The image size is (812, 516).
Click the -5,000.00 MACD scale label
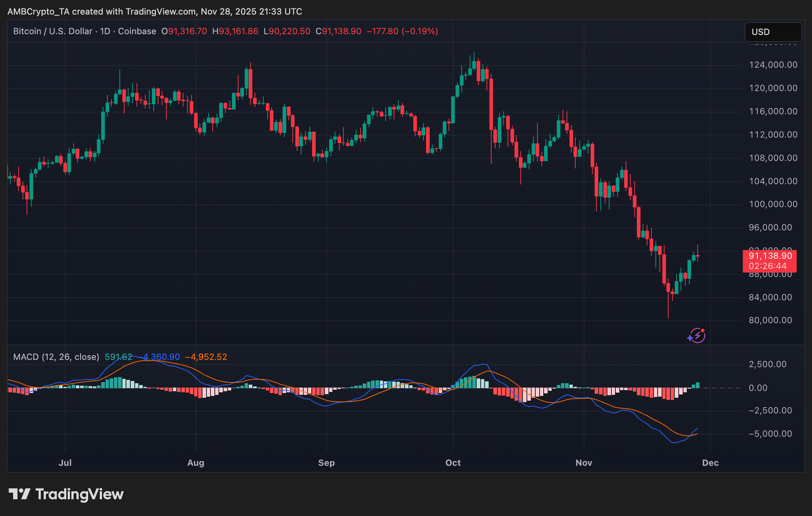click(x=770, y=434)
